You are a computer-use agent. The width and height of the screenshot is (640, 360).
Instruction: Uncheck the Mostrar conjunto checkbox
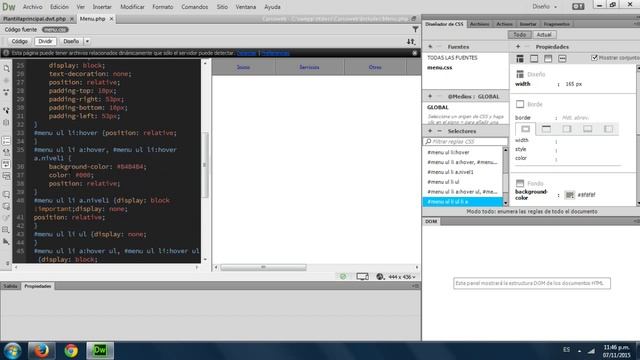point(595,58)
